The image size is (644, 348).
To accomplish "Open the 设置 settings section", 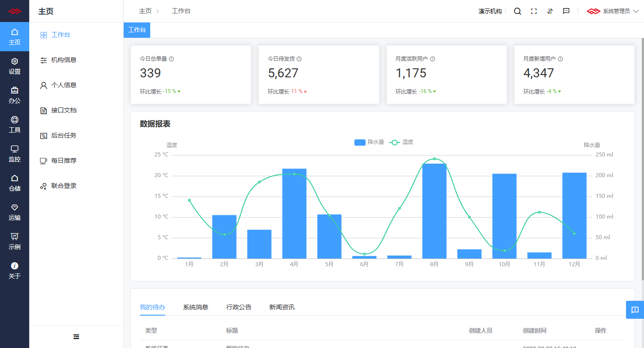I will pos(14,66).
